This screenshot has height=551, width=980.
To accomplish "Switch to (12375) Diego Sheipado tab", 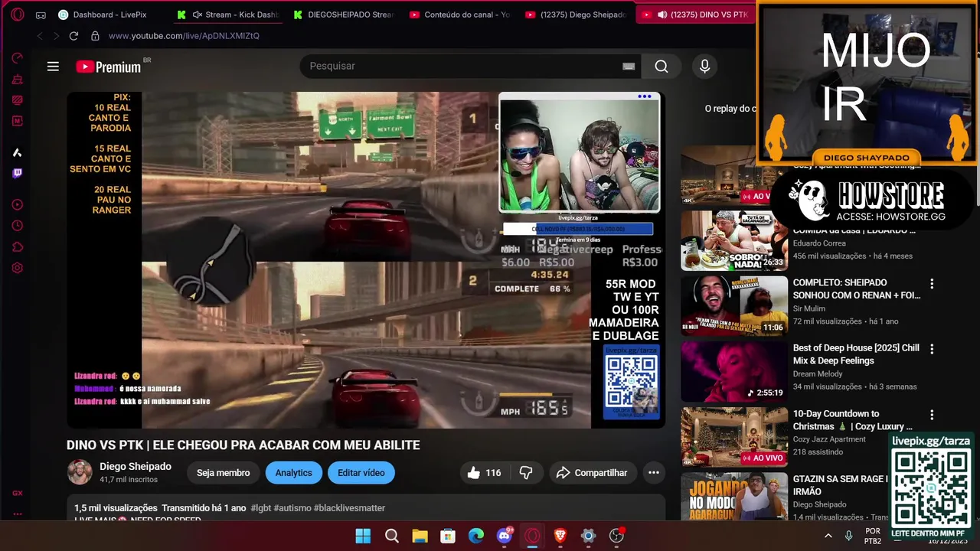I will point(577,15).
